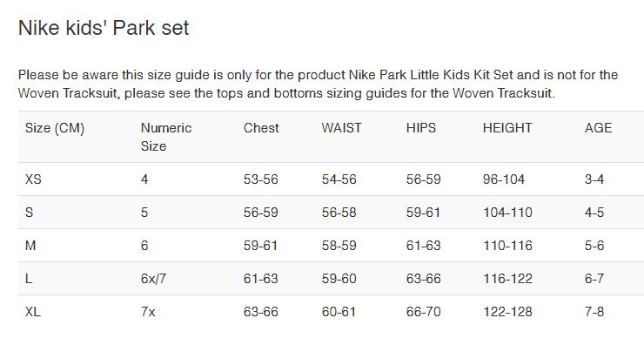Click the WAIST column header
Viewport: 644px width, 345px height.
tap(342, 128)
